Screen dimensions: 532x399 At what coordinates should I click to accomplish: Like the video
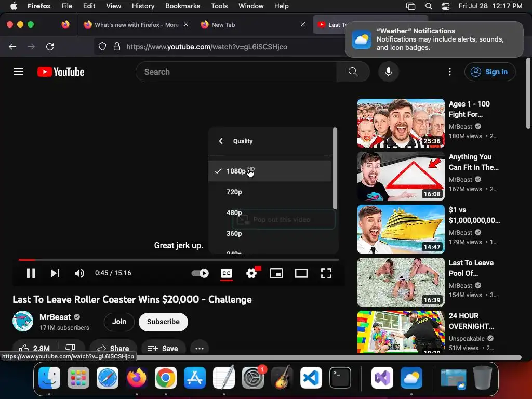(x=35, y=348)
